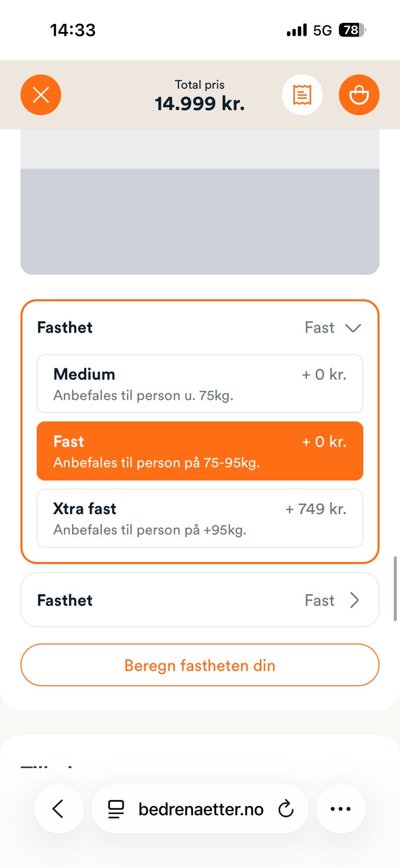Reload page using refresh icon

(286, 809)
